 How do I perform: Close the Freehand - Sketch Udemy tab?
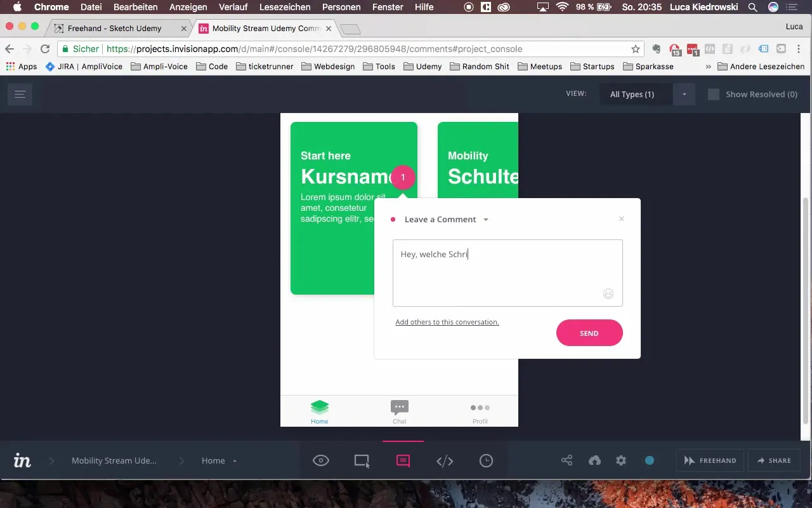click(x=184, y=29)
